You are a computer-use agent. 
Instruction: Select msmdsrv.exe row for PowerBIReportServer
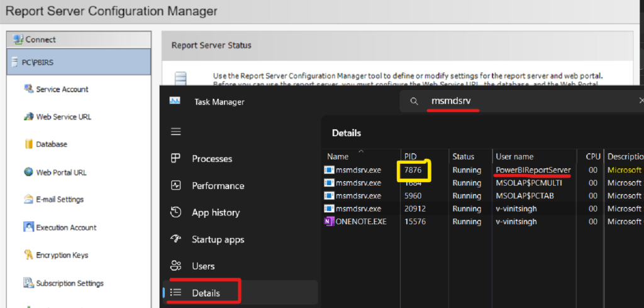click(x=483, y=170)
